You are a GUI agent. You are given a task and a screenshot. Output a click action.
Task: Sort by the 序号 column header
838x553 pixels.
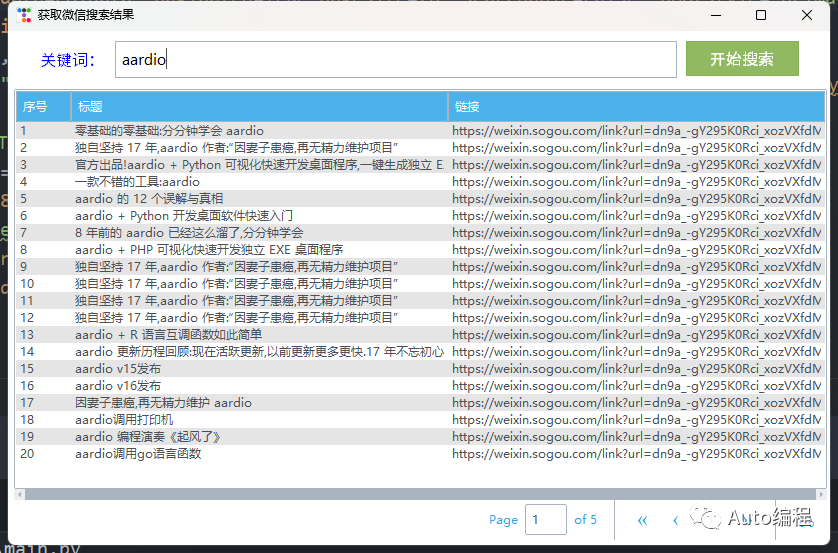pyautogui.click(x=43, y=106)
